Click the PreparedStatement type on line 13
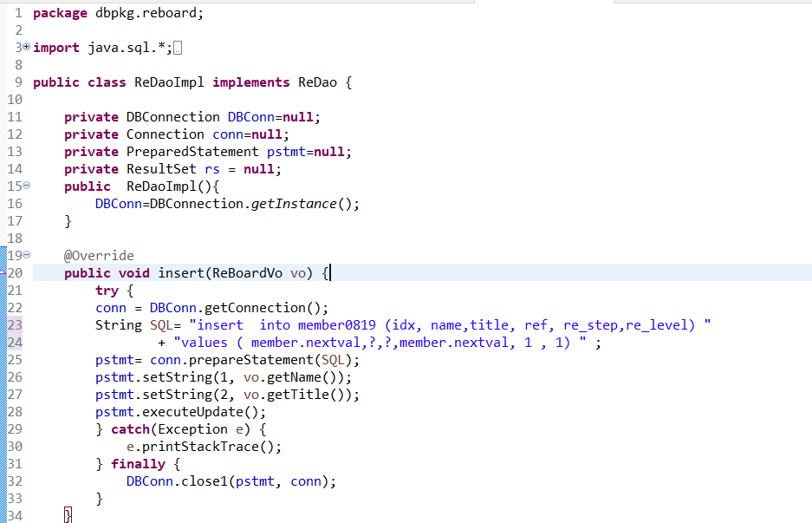Image resolution: width=812 pixels, height=523 pixels. pos(192,152)
